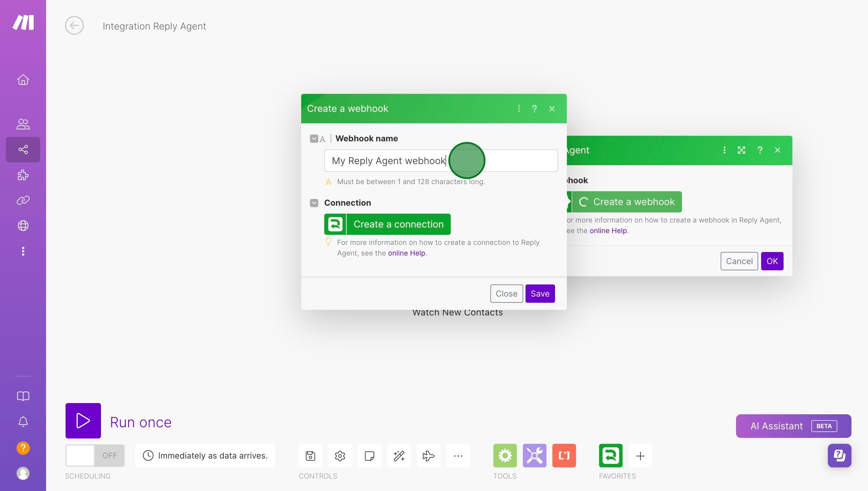Click the Auto-align magic wand icon
This screenshot has height=491, width=868.
tap(399, 456)
